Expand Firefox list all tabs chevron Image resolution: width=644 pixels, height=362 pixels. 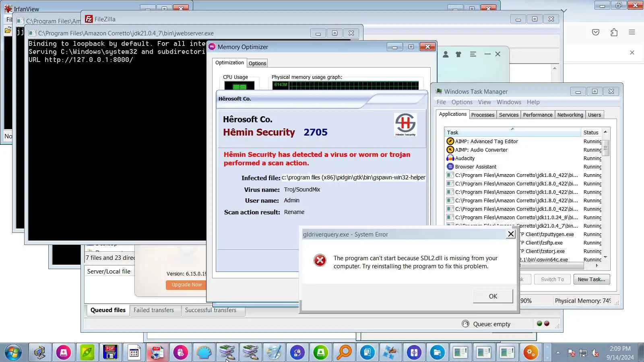coord(564,11)
